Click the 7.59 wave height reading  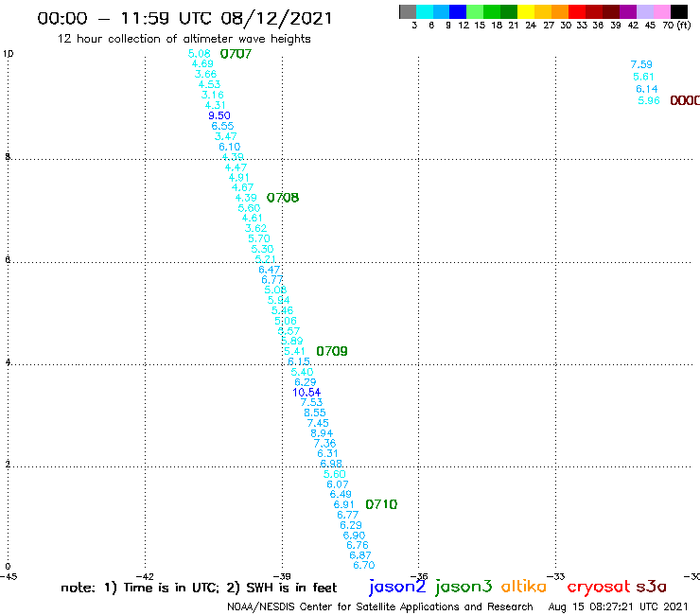coord(641,64)
